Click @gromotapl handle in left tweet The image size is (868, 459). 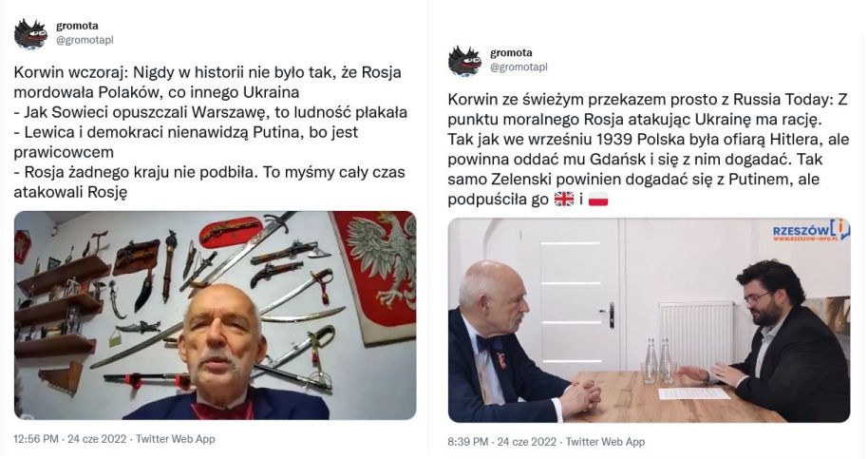(x=85, y=41)
